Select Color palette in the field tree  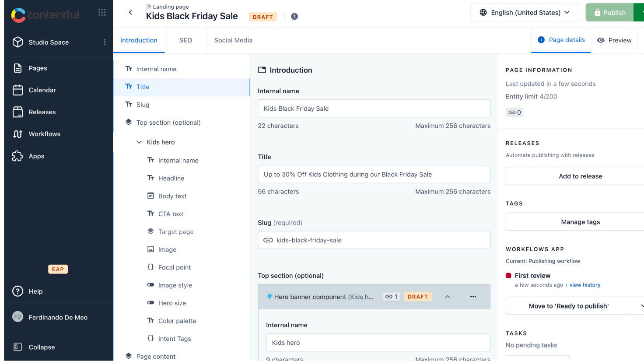click(177, 321)
